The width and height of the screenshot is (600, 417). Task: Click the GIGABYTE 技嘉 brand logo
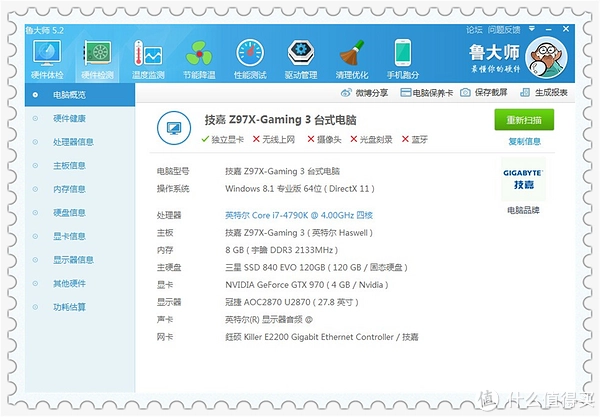pyautogui.click(x=523, y=179)
